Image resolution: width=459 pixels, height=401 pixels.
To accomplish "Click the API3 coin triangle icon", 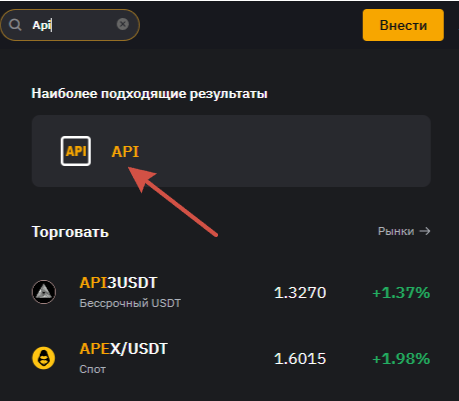I will coord(44,292).
